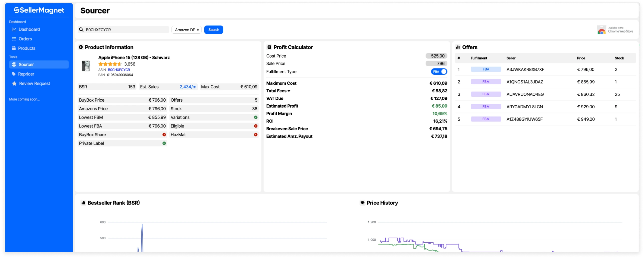644x258 pixels.
Task: Open the Amazon DE marketplace dropdown
Action: (187, 30)
